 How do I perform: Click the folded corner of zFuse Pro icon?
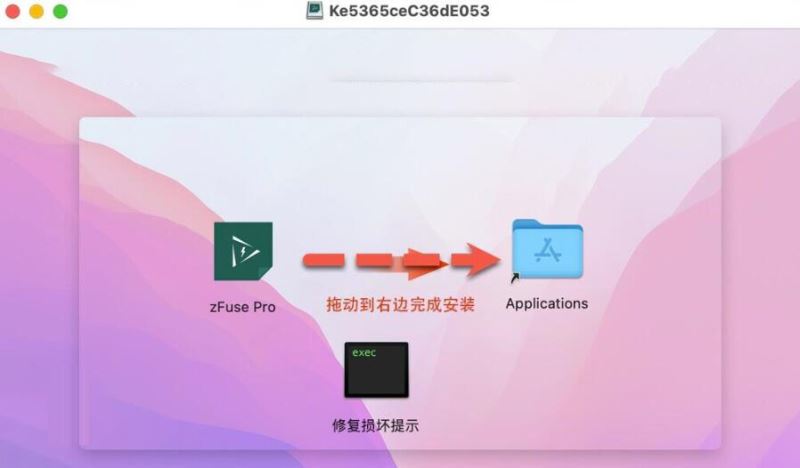[x=265, y=273]
